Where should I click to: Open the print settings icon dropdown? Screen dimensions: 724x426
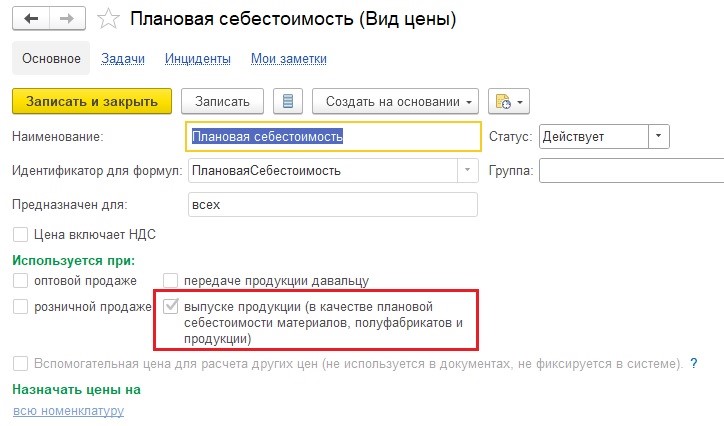coord(509,102)
